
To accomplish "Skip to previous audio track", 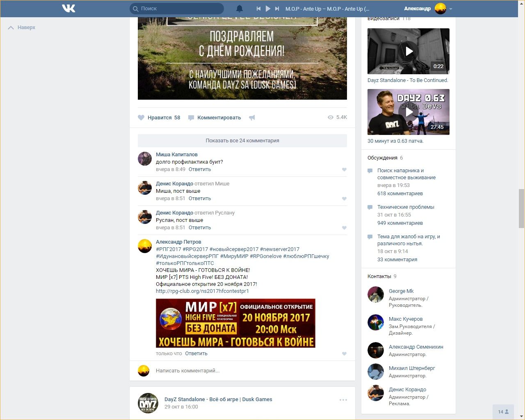I will tap(258, 9).
